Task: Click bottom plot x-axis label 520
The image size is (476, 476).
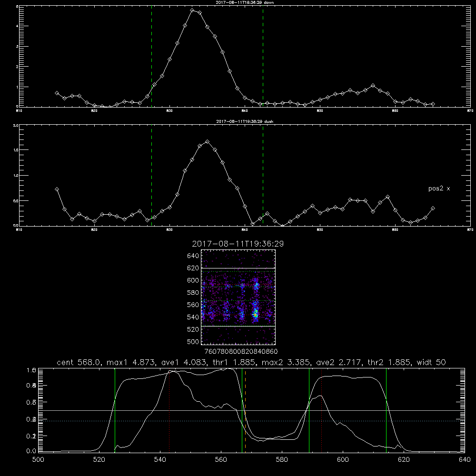Action: pos(99,460)
